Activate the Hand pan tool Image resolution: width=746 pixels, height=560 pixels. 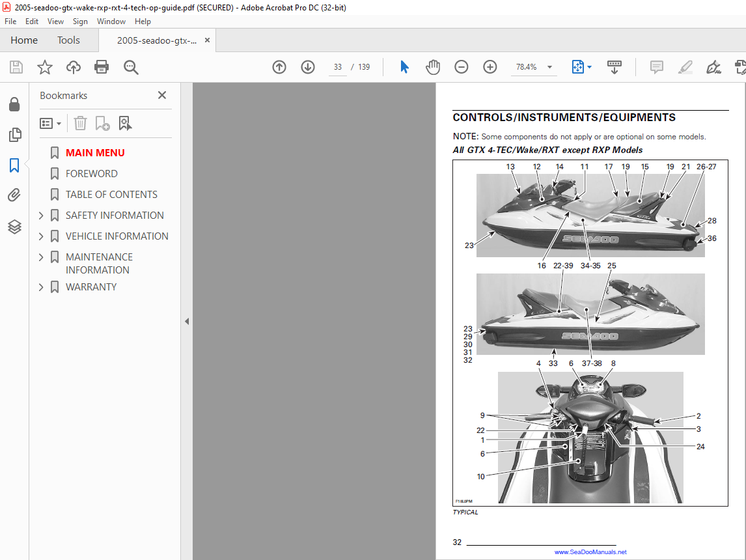click(433, 67)
